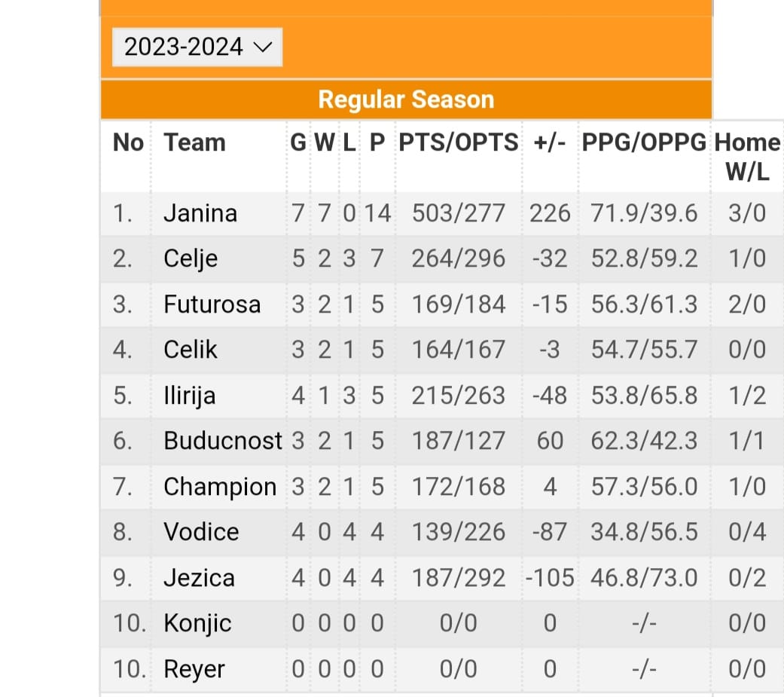Open the Reyer team link

coord(194,669)
